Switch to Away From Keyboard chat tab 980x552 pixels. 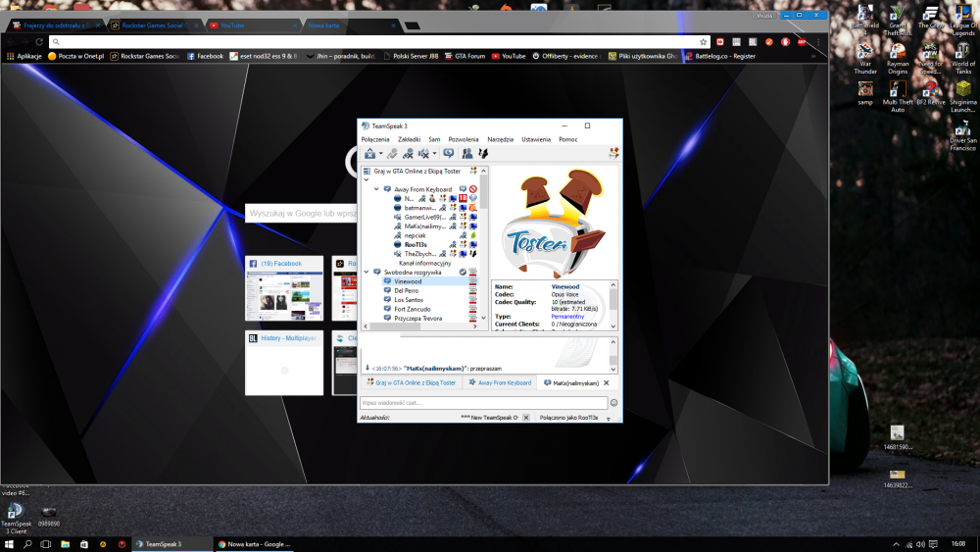tap(500, 382)
